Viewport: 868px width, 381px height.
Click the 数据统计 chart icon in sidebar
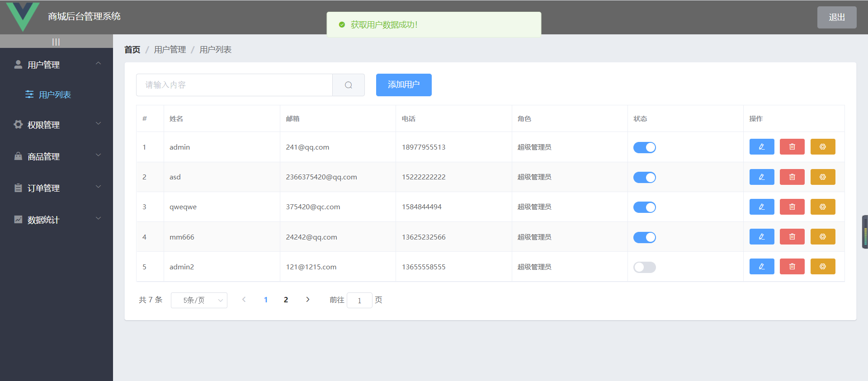click(18, 219)
